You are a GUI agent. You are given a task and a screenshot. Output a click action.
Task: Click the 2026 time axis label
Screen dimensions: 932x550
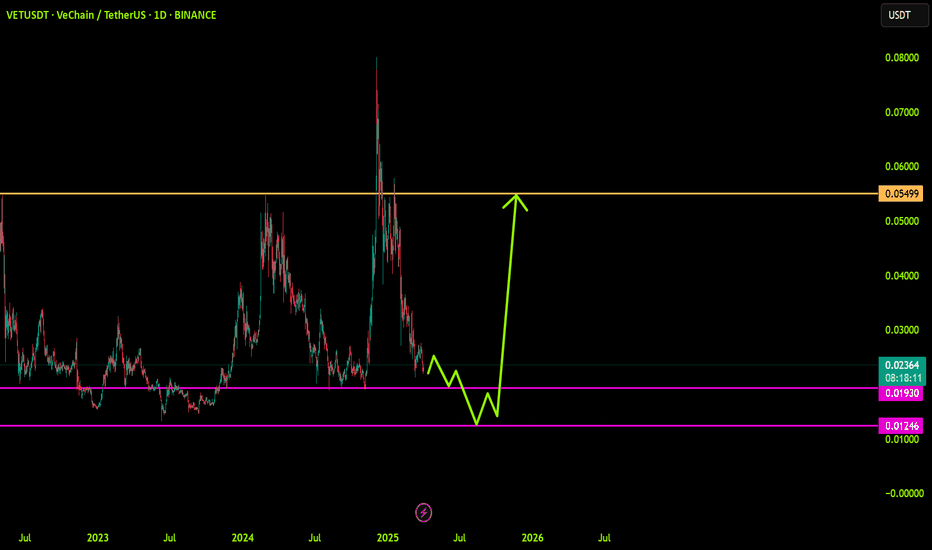[x=533, y=538]
